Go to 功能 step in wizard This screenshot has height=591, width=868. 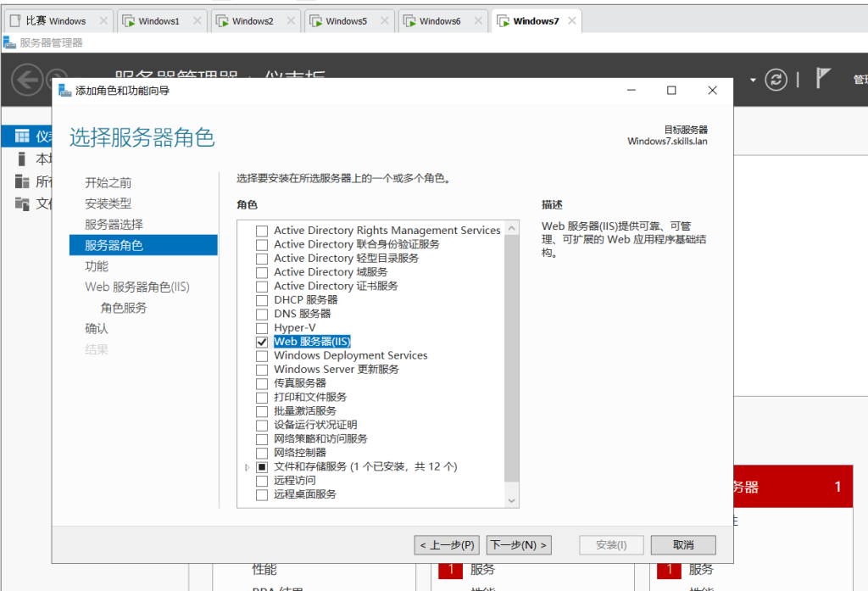(x=97, y=266)
